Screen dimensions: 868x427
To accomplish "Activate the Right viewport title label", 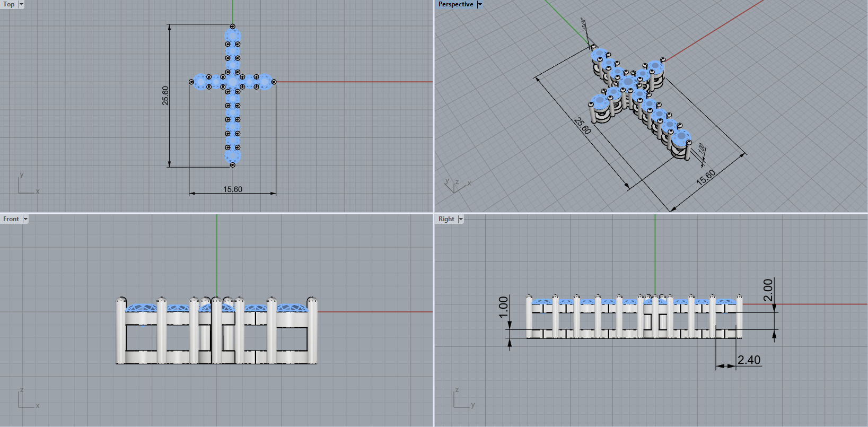I will (x=446, y=219).
